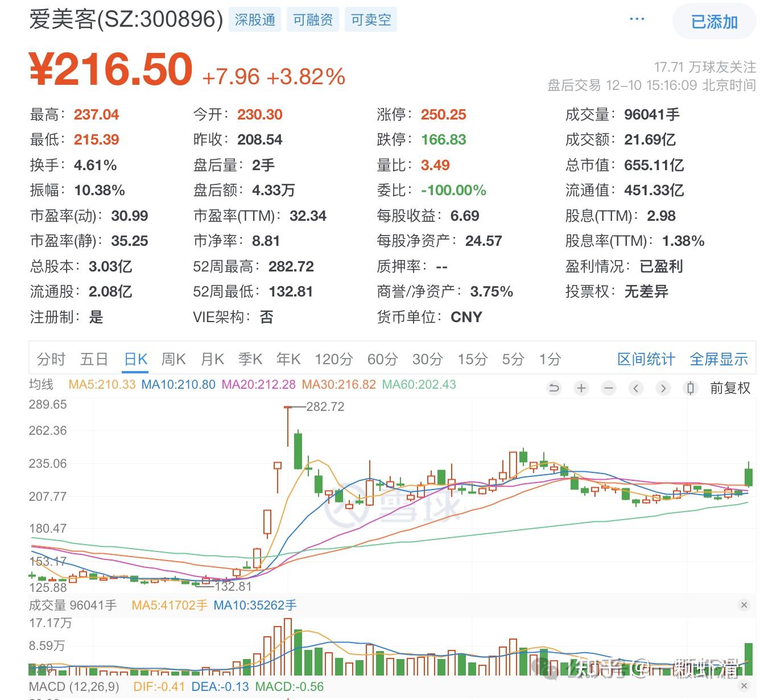Click the 17.71 万球友关注 followers text

(x=705, y=67)
